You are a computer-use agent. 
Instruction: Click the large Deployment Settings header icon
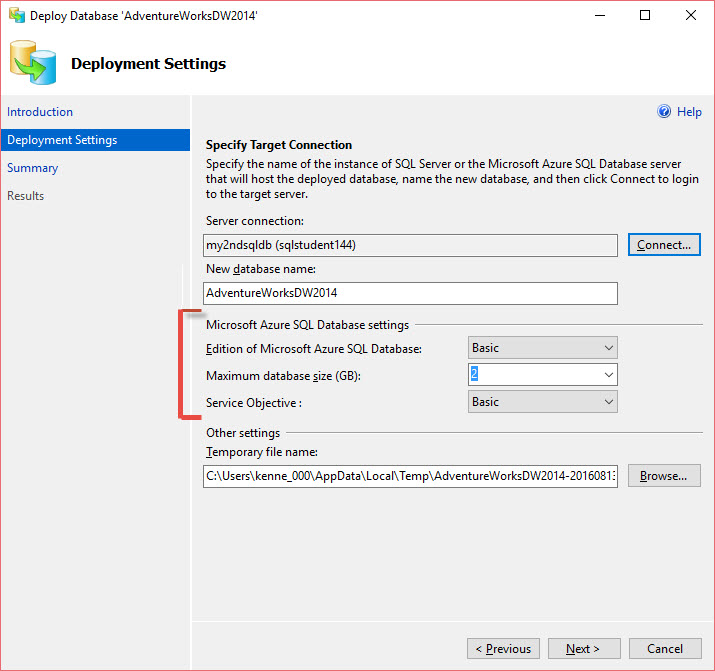[33, 64]
